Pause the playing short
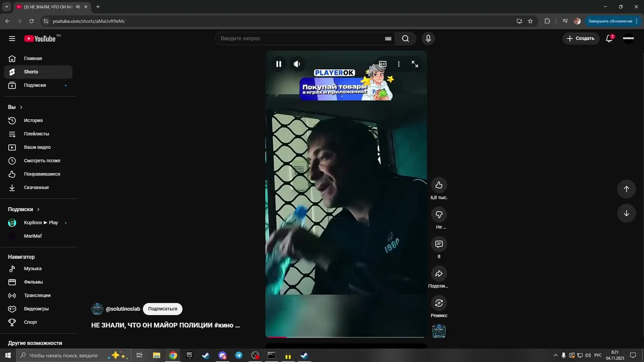 (278, 64)
